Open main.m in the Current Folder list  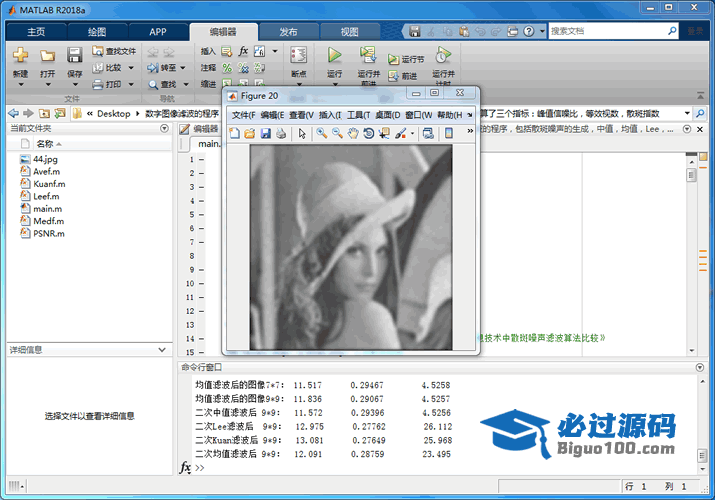click(47, 209)
